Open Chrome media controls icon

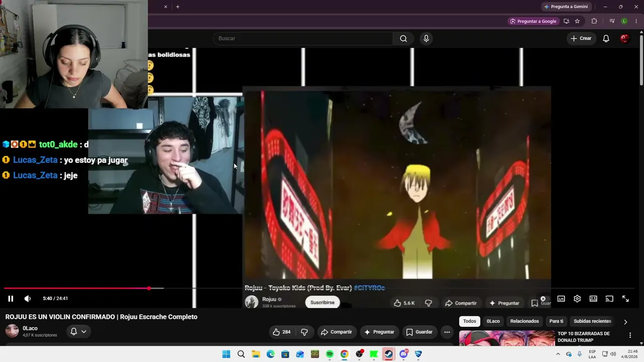pos(612,21)
